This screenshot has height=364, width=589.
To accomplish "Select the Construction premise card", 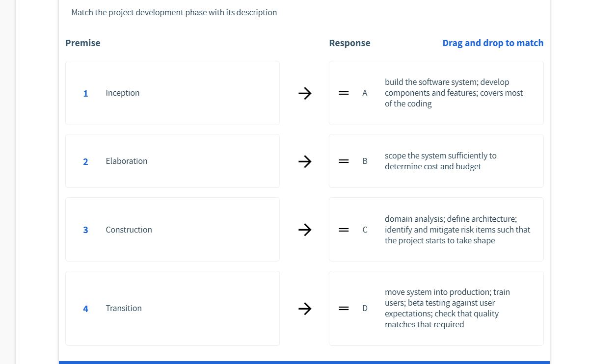I will [x=172, y=230].
